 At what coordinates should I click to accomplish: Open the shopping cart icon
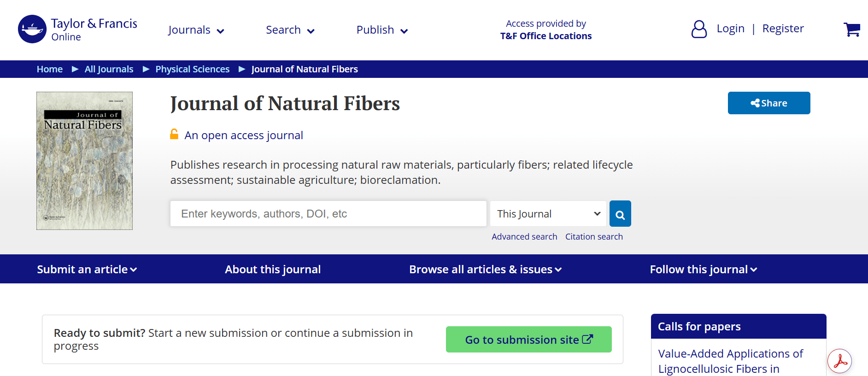click(x=852, y=29)
